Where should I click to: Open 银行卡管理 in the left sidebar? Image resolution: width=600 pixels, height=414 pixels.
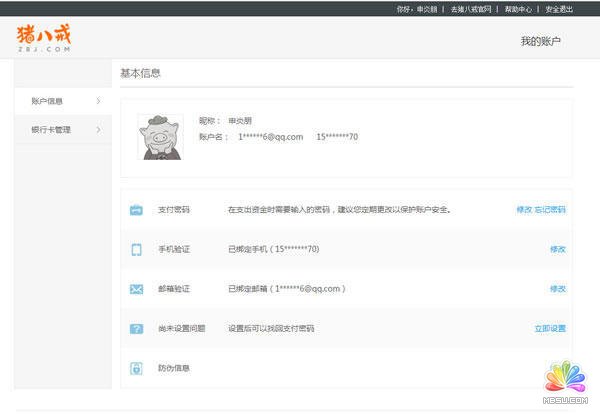[x=51, y=130]
